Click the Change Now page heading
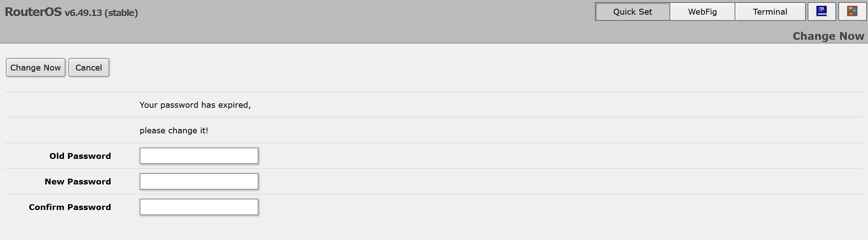The width and height of the screenshot is (868, 240). [828, 36]
